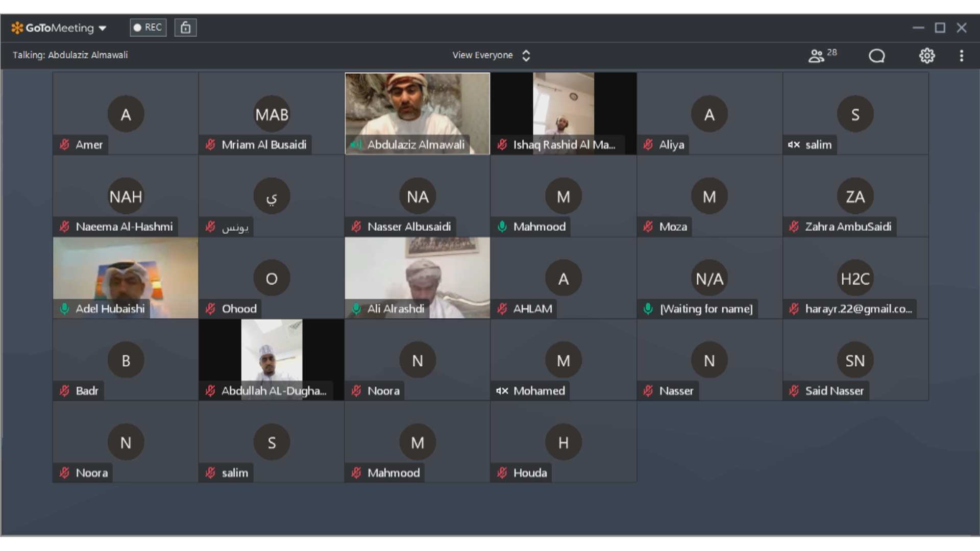This screenshot has height=551, width=980.
Task: Open the chat panel
Action: (x=876, y=56)
